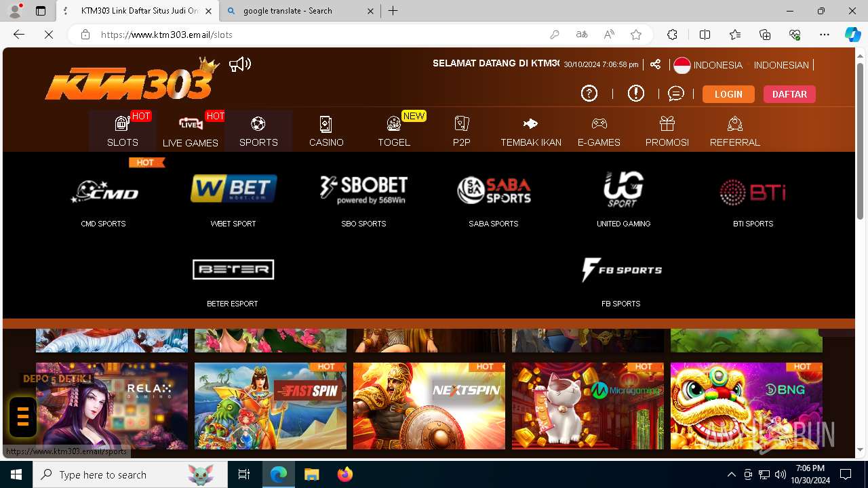The height and width of the screenshot is (488, 868).
Task: Open the Microgaming slot thumbnail
Action: [x=588, y=406]
